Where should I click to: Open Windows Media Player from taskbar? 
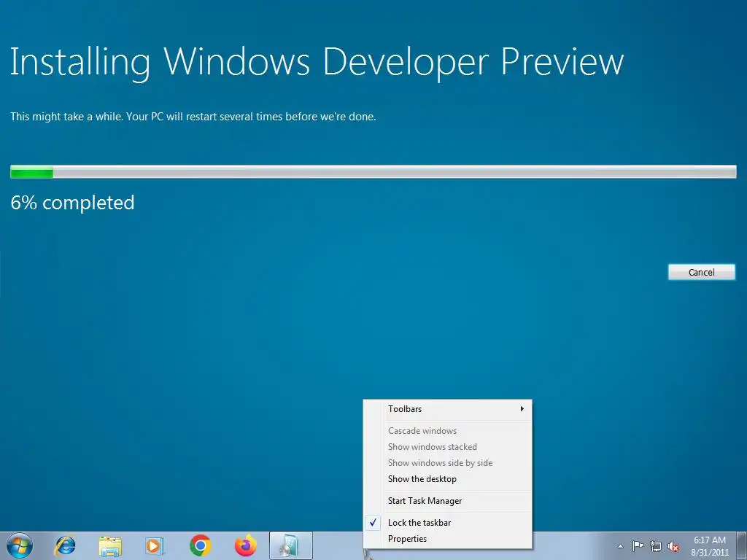155,545
